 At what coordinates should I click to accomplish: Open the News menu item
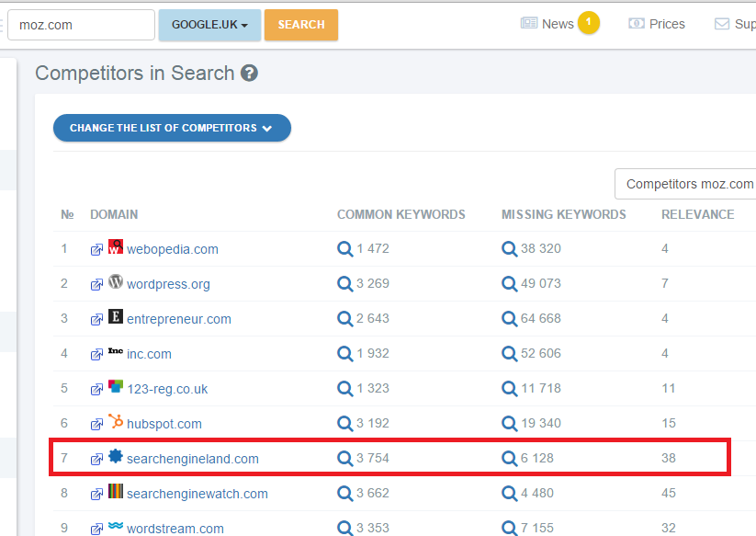tap(547, 24)
